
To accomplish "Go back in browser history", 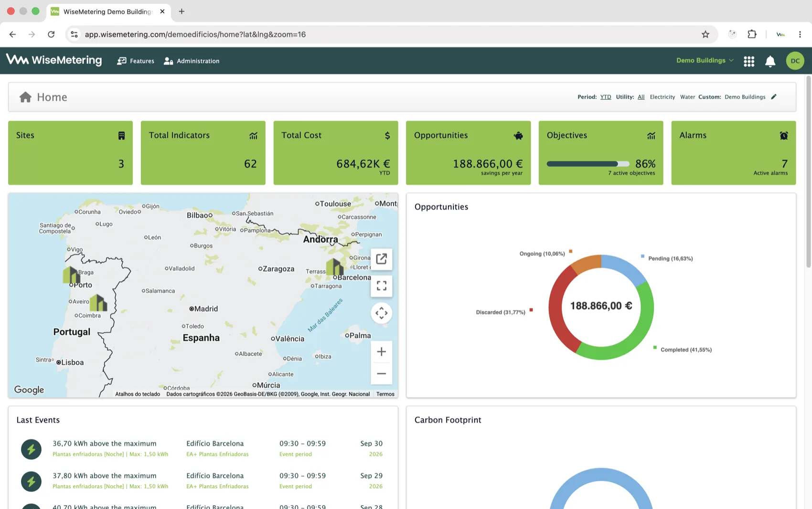I will [12, 34].
